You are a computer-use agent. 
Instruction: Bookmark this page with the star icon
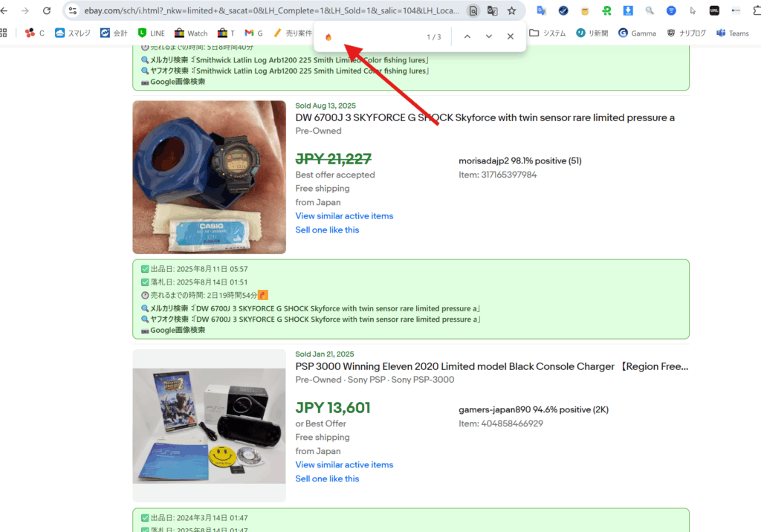512,11
